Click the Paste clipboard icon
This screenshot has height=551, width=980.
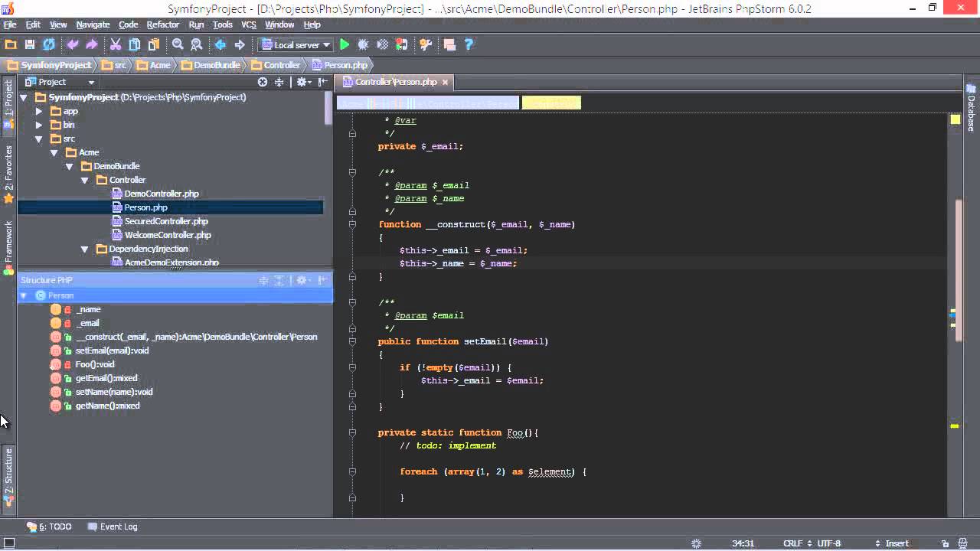[154, 45]
